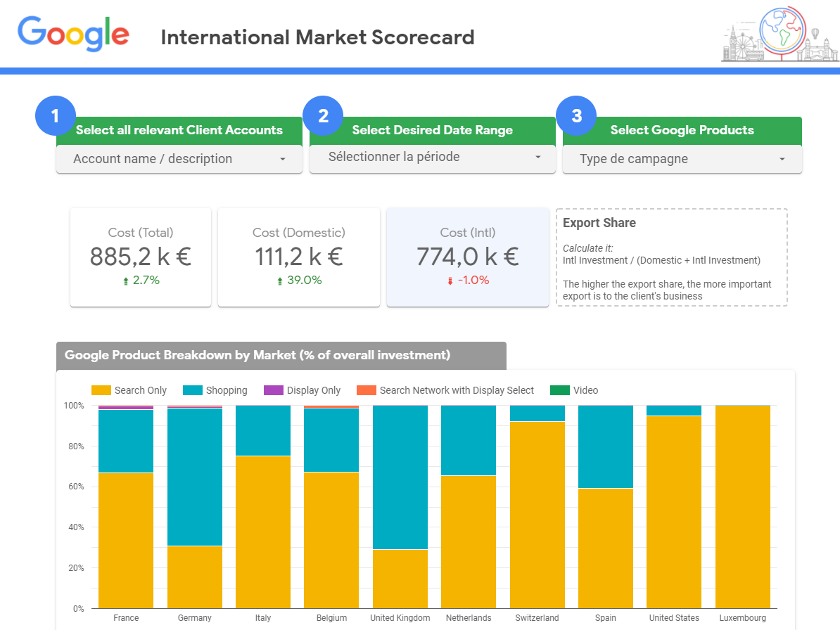Select France's Shopping bar segment
Image resolution: width=840 pixels, height=630 pixels.
click(x=126, y=442)
